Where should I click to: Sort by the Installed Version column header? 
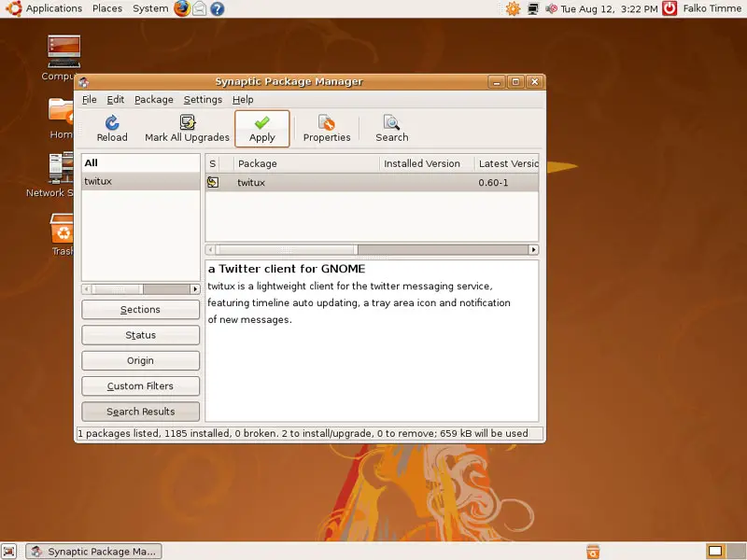tap(428, 164)
